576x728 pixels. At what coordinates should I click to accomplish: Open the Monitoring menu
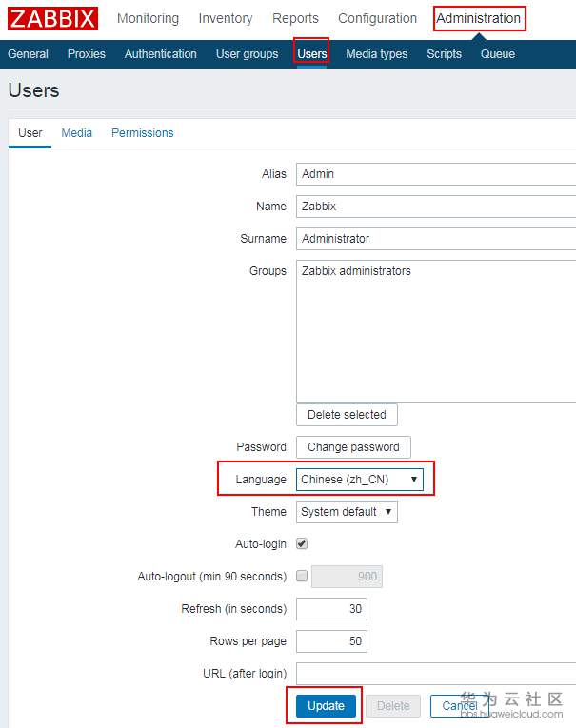(148, 18)
